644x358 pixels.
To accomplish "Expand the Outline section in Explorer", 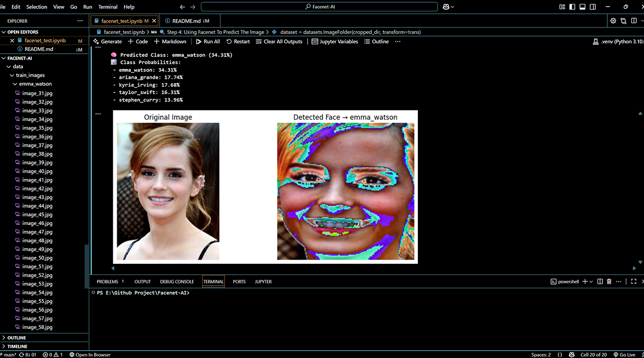I will click(16, 338).
